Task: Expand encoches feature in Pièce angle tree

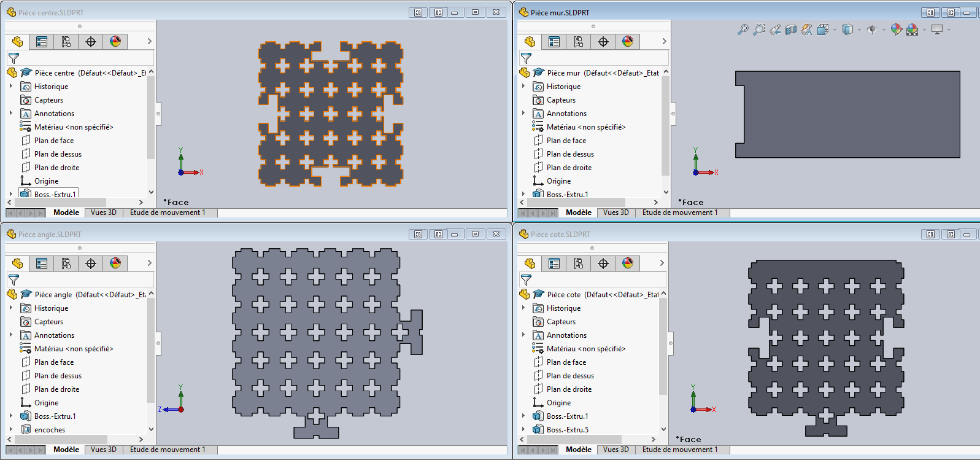Action: [x=11, y=429]
